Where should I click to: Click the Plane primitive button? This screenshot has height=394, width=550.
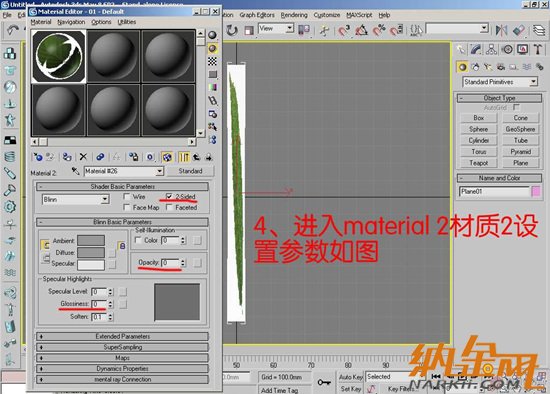coord(521,163)
